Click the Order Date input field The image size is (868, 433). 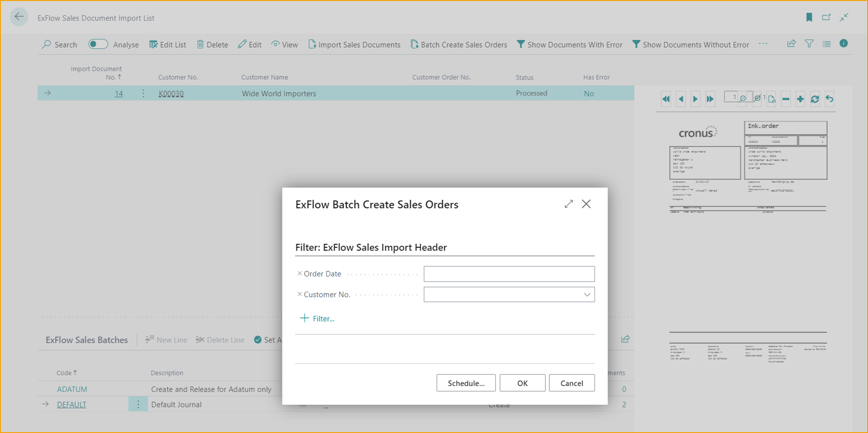(509, 274)
